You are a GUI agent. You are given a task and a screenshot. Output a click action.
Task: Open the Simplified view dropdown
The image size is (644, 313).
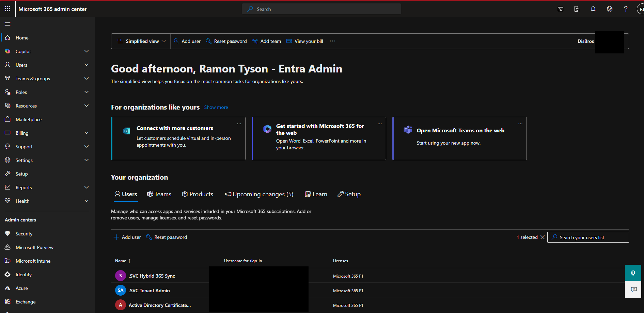141,41
